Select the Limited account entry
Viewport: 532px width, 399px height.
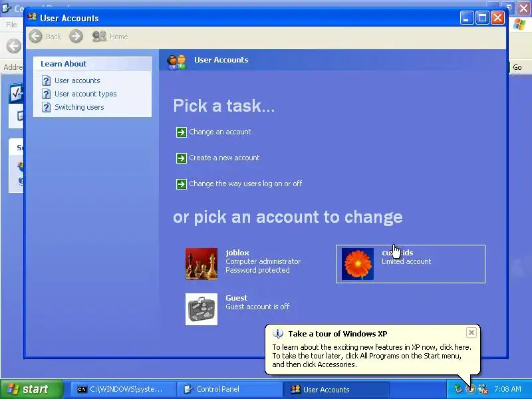click(x=410, y=264)
